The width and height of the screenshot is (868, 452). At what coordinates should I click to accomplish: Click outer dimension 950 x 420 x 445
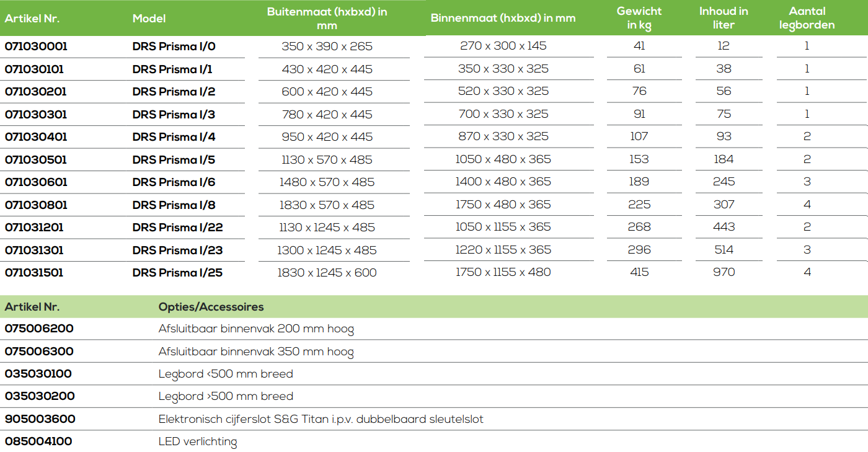click(327, 137)
